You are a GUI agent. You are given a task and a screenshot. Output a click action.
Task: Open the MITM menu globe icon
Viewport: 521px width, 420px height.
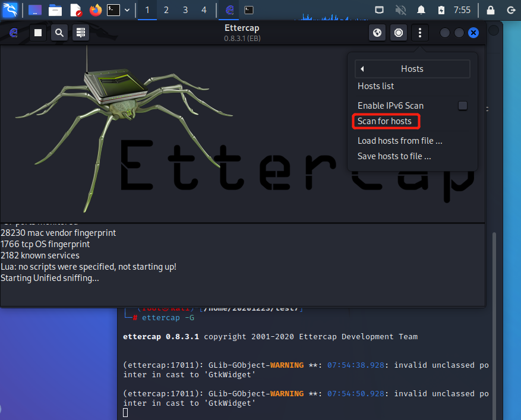point(377,33)
